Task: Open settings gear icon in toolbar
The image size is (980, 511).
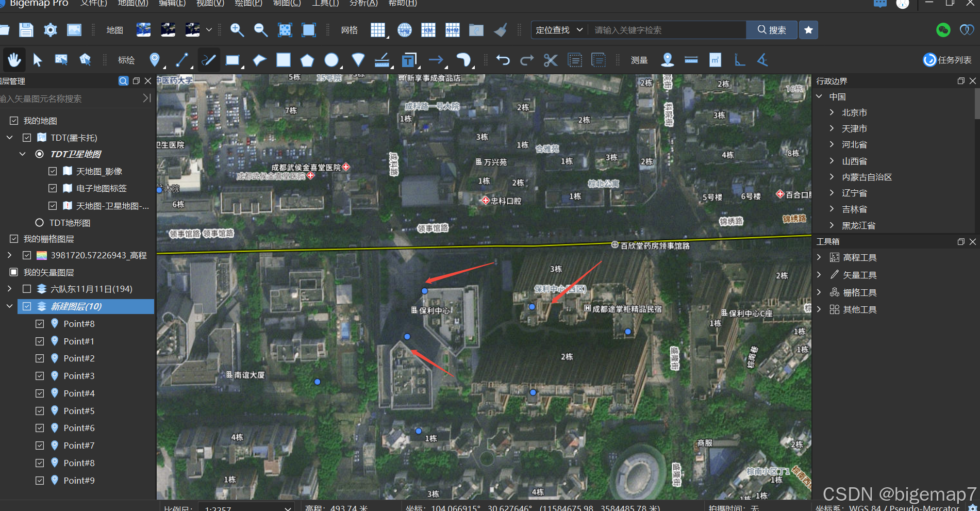Action: [x=51, y=30]
